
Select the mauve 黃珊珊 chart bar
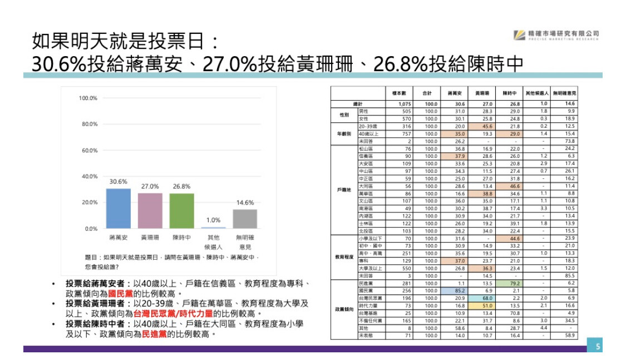[150, 211]
